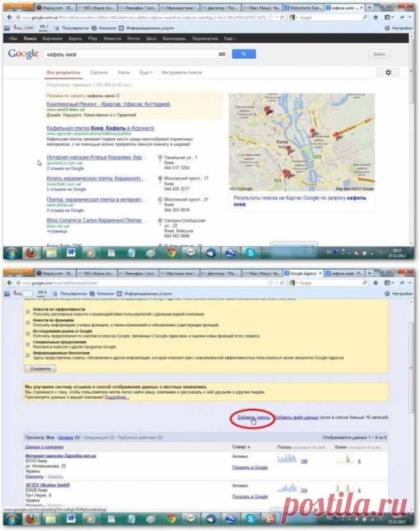Open the home page in the lower browser
Viewport: 420px width, 531px height.
click(375, 282)
